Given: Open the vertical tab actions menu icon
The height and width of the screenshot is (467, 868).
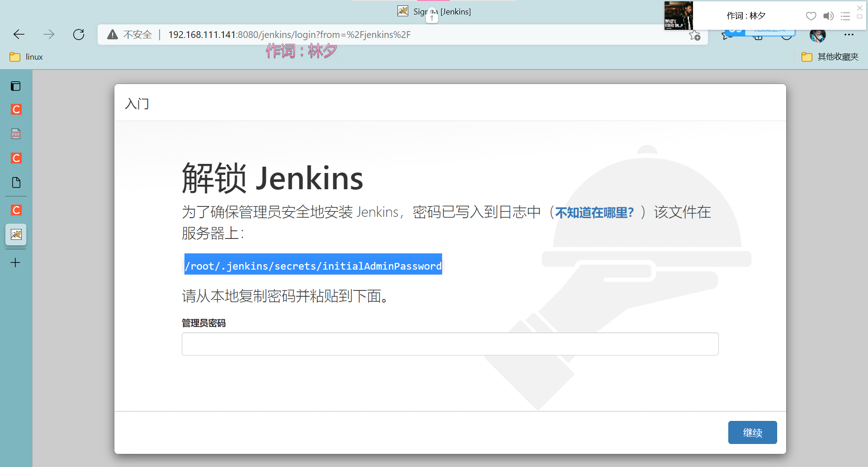Looking at the screenshot, I should point(16,86).
